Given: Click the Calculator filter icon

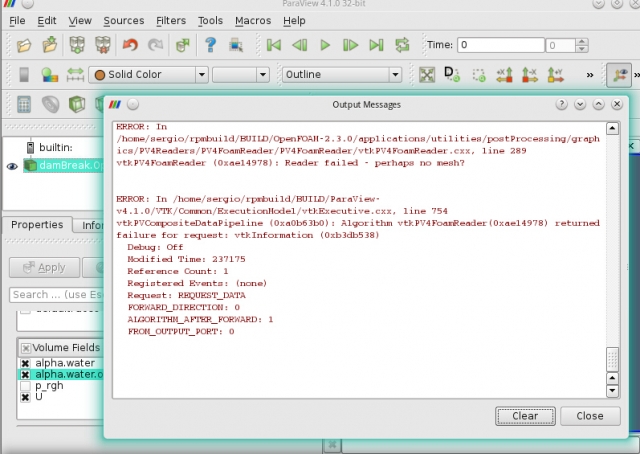Looking at the screenshot, I should point(24,104).
